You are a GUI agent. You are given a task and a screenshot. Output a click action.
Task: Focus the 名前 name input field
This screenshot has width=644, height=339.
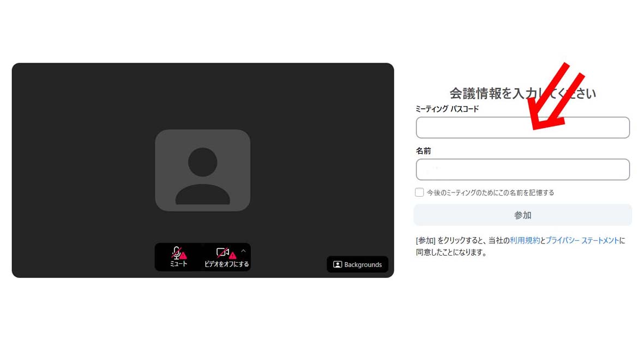click(x=522, y=169)
